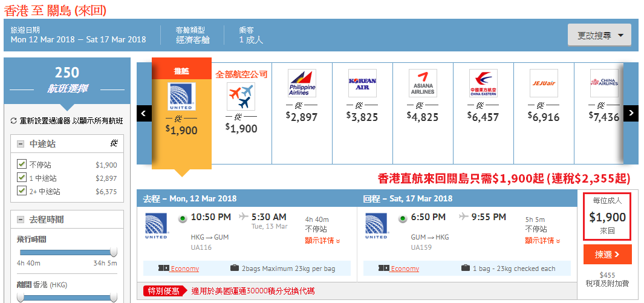Select China Eastern $6,457 column
644x303 pixels.
[483, 113]
